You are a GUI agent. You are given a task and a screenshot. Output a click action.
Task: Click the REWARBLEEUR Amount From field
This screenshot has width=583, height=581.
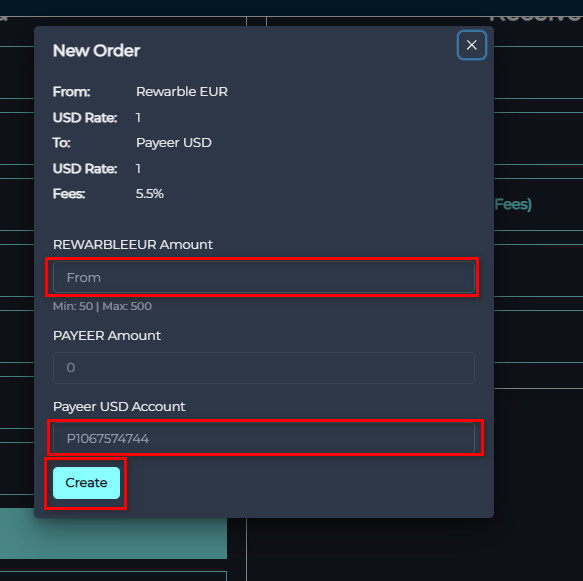[x=264, y=277]
